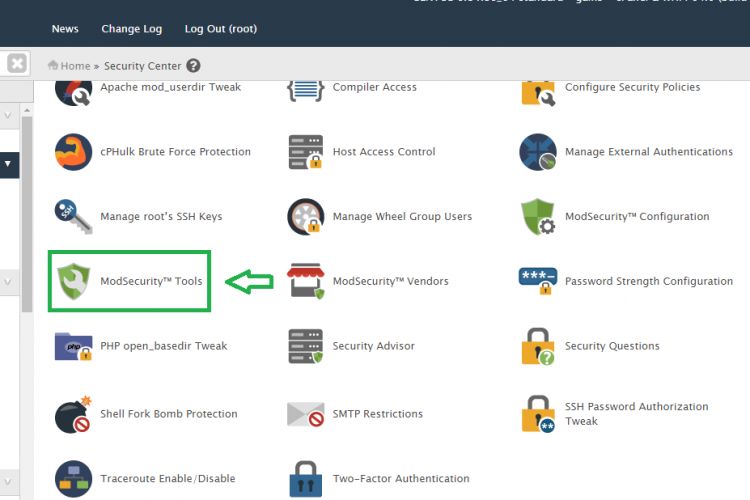Click the ModSecurity Configuration shield icon
The width and height of the screenshot is (750, 500).
pyautogui.click(x=538, y=217)
